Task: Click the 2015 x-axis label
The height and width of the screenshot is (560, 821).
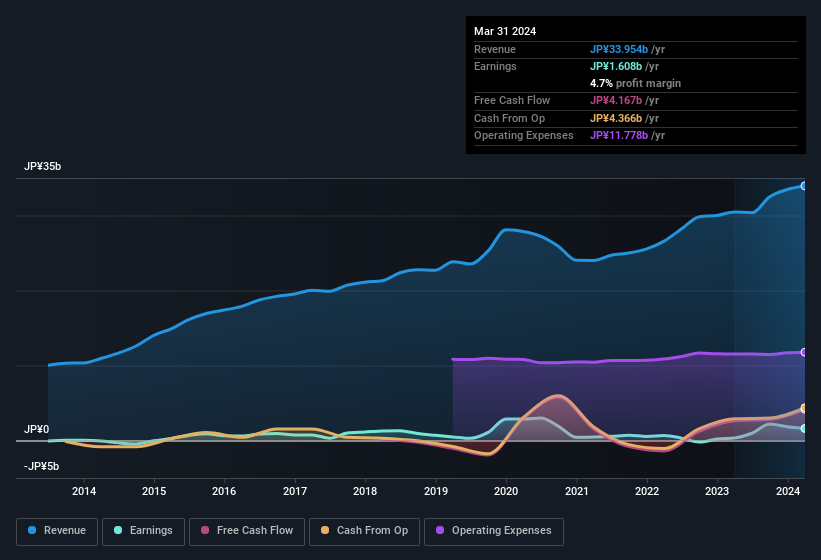Action: pos(154,491)
